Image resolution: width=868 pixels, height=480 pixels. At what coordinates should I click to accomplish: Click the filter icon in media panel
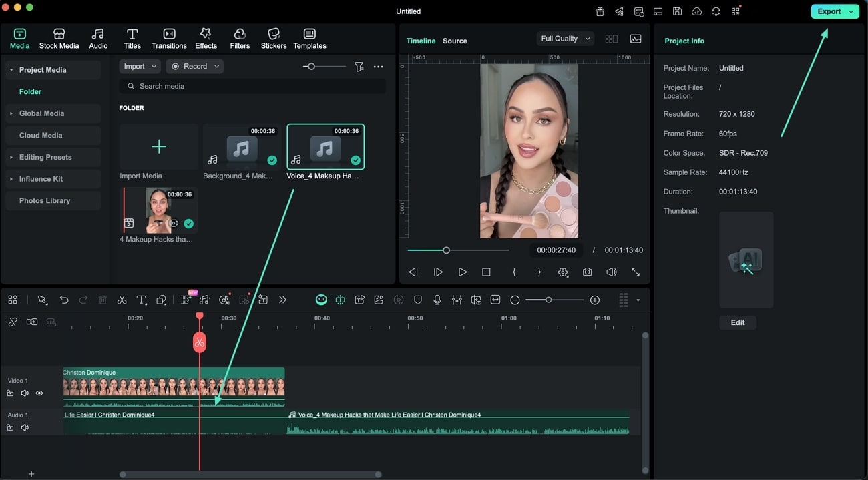pos(359,67)
